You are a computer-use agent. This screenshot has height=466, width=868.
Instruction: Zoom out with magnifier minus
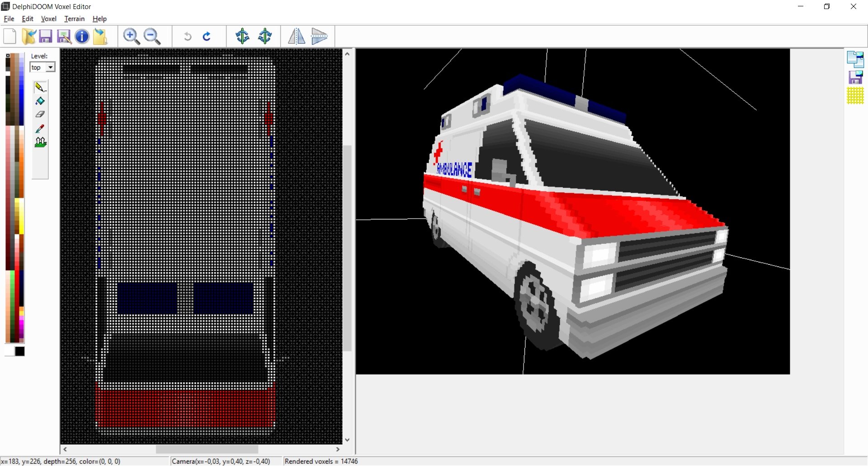(152, 36)
